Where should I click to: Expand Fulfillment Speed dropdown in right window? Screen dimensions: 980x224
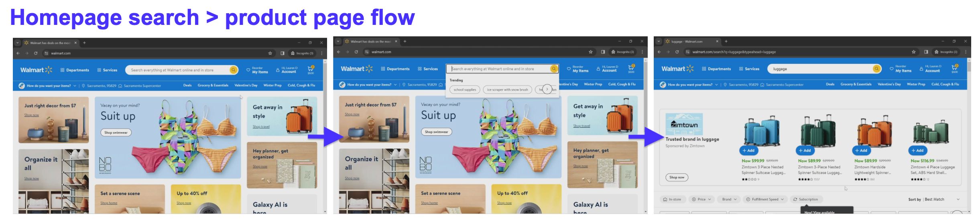click(765, 199)
